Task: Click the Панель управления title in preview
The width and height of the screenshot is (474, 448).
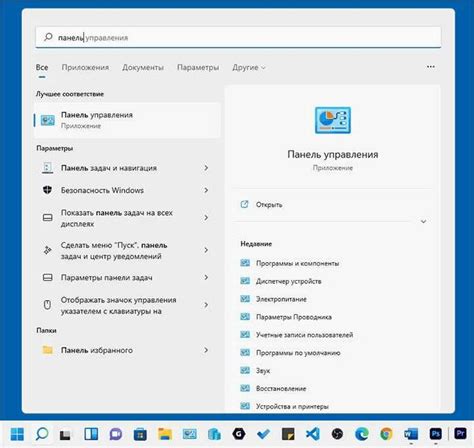Action: pyautogui.click(x=333, y=154)
